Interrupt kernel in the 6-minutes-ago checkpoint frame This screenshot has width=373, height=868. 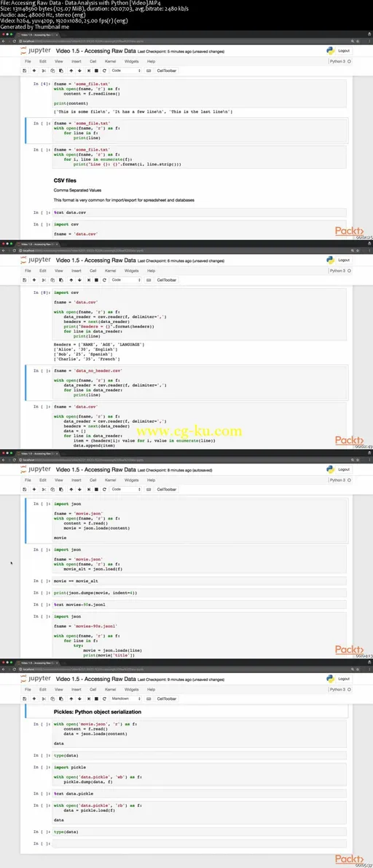pyautogui.click(x=96, y=280)
